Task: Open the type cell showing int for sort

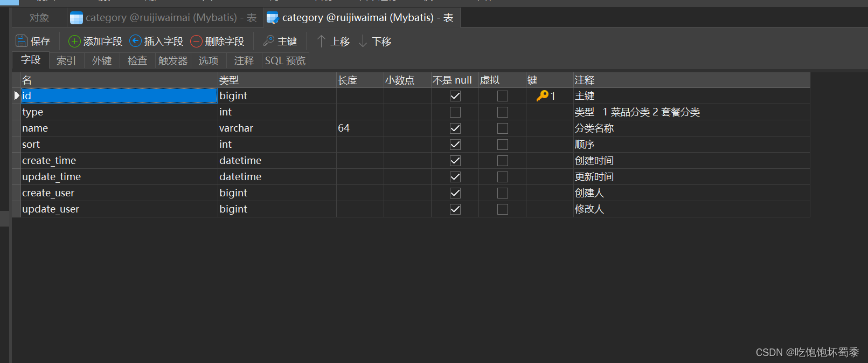Action: point(277,145)
